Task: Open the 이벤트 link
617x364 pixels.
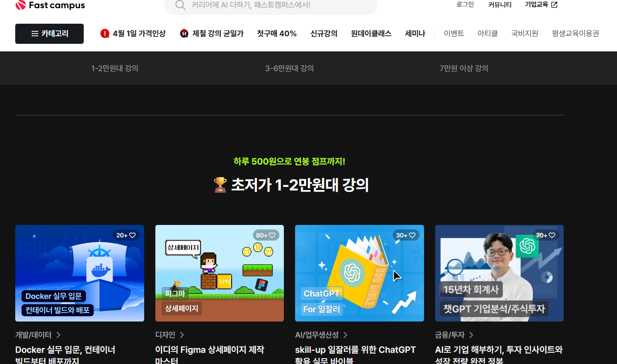Action: pos(454,34)
